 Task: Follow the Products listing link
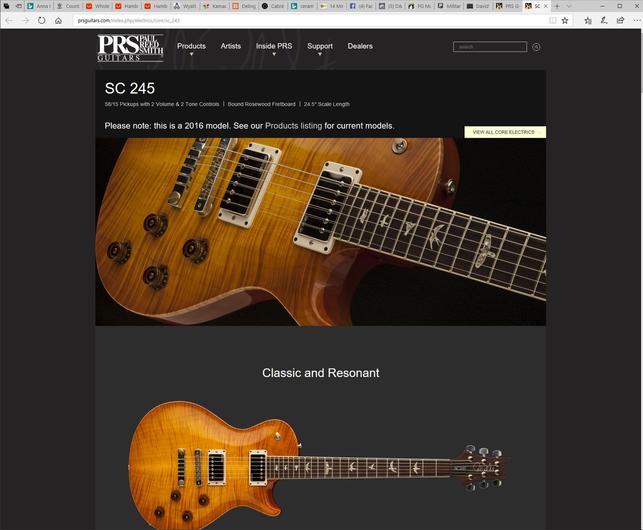[293, 126]
